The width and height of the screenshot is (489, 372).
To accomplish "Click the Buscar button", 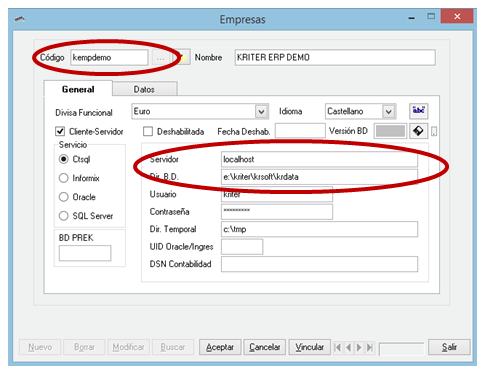I will click(x=173, y=347).
